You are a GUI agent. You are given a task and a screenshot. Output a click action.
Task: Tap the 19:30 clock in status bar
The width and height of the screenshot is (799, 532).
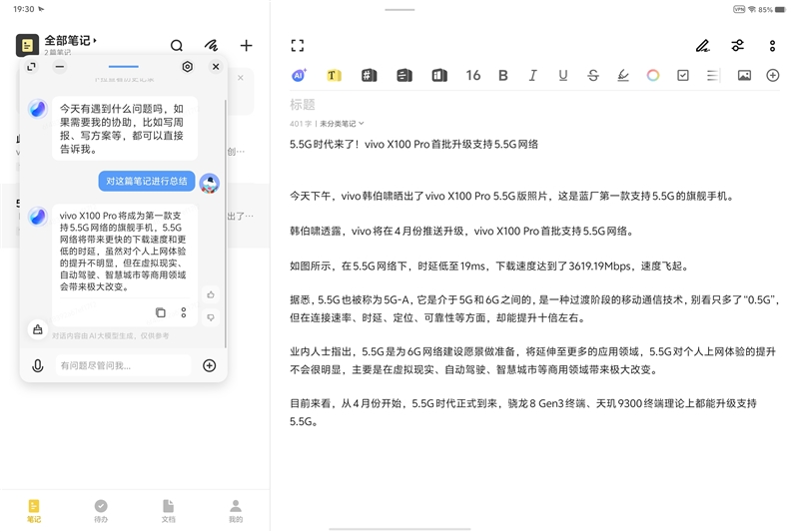point(23,9)
